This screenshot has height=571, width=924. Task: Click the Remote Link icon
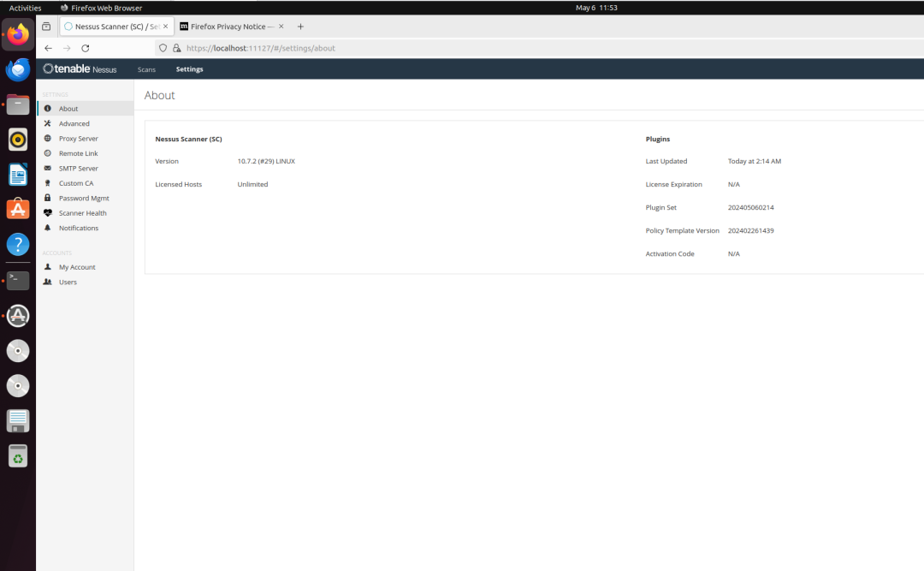coord(48,153)
